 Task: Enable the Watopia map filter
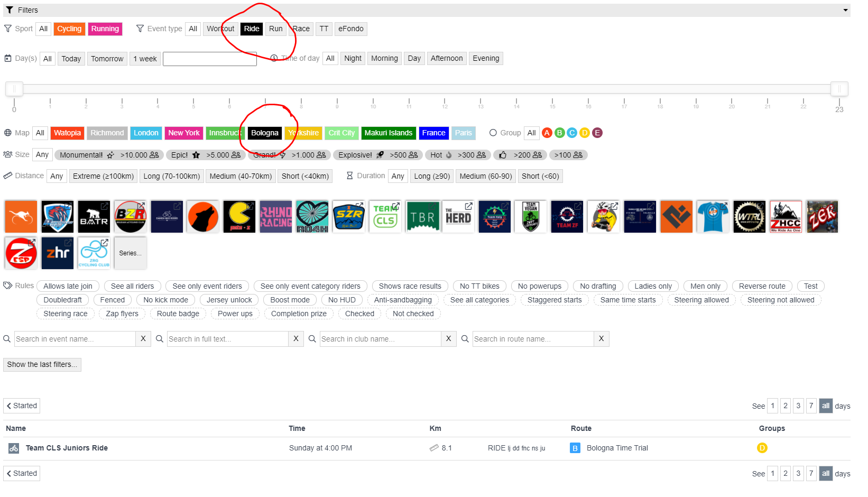tap(68, 133)
